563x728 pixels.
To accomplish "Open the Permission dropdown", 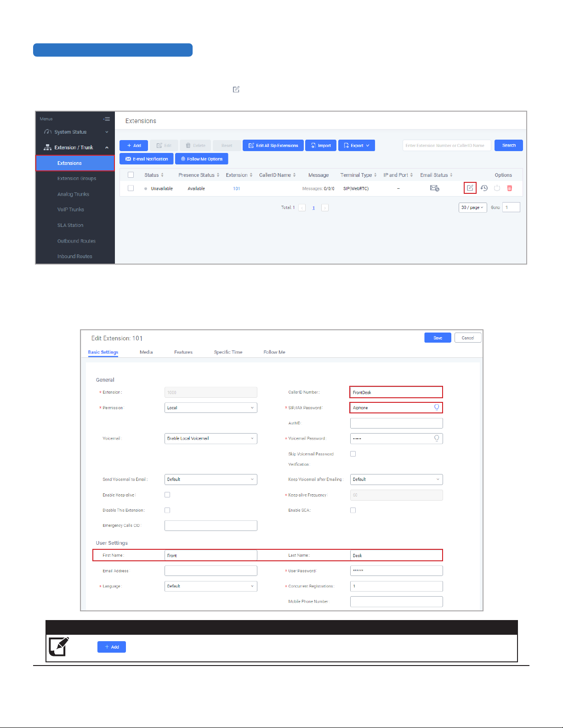I will coord(210,408).
